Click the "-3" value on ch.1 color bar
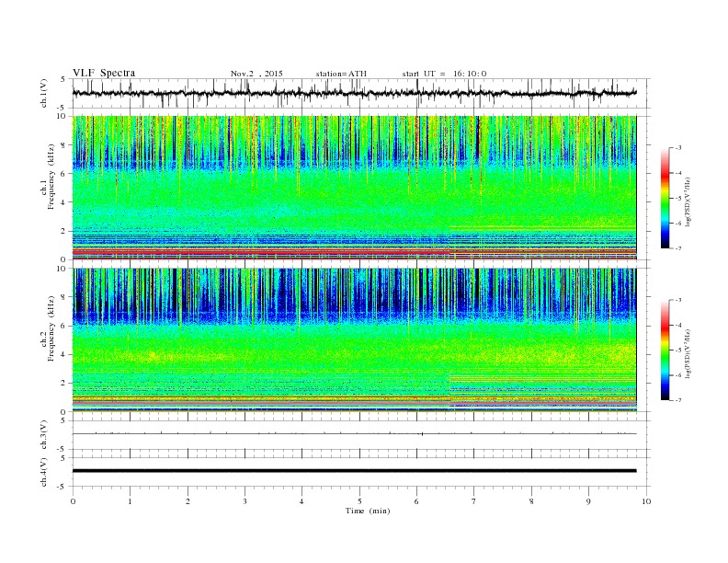728x563 pixels. [x=678, y=148]
